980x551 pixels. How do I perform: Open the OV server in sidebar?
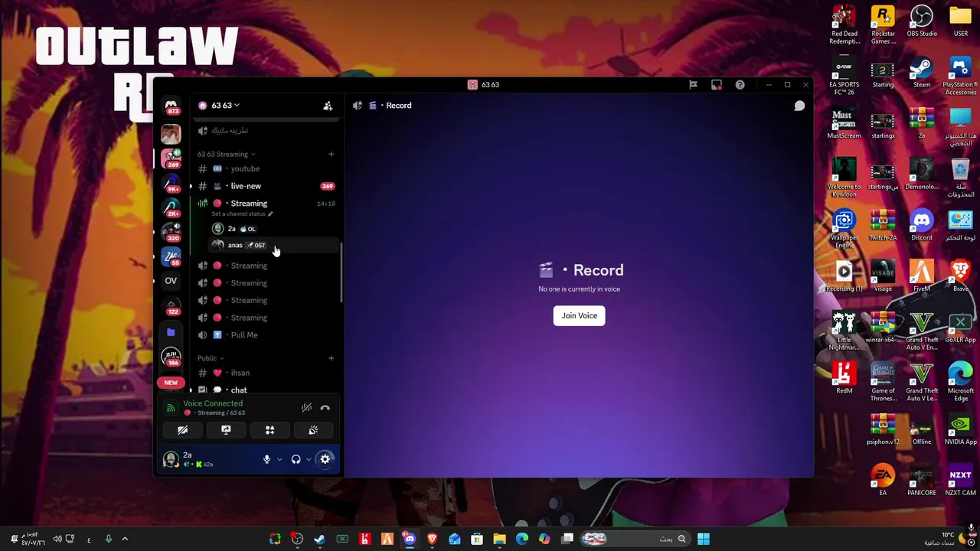[171, 281]
